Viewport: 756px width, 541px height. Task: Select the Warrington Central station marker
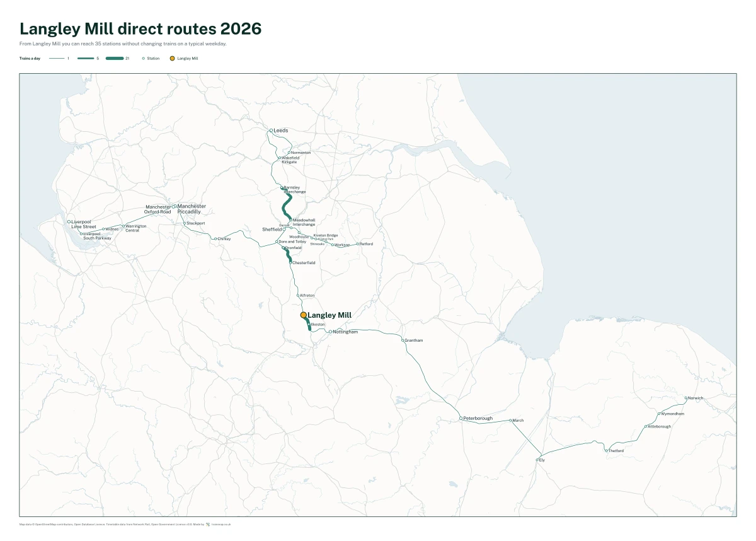(123, 226)
